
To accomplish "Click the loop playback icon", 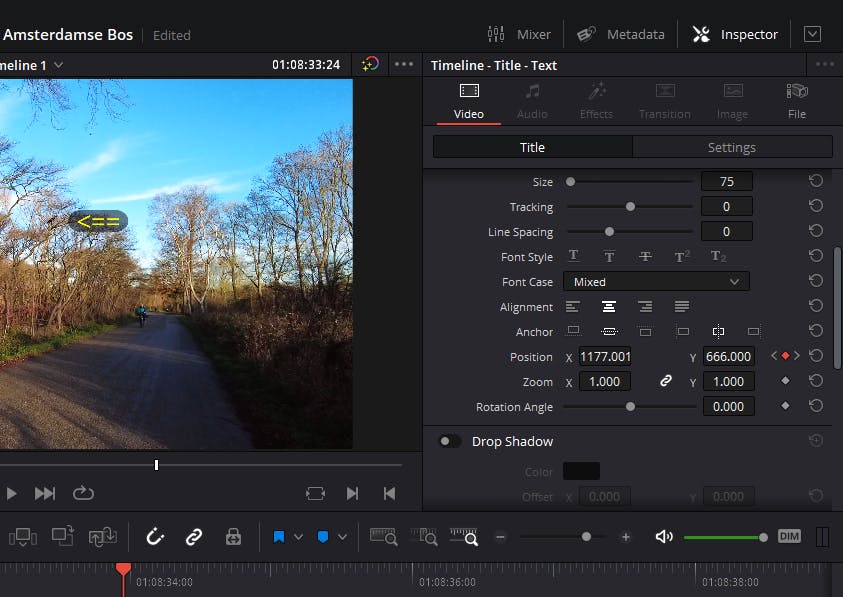I will click(83, 493).
